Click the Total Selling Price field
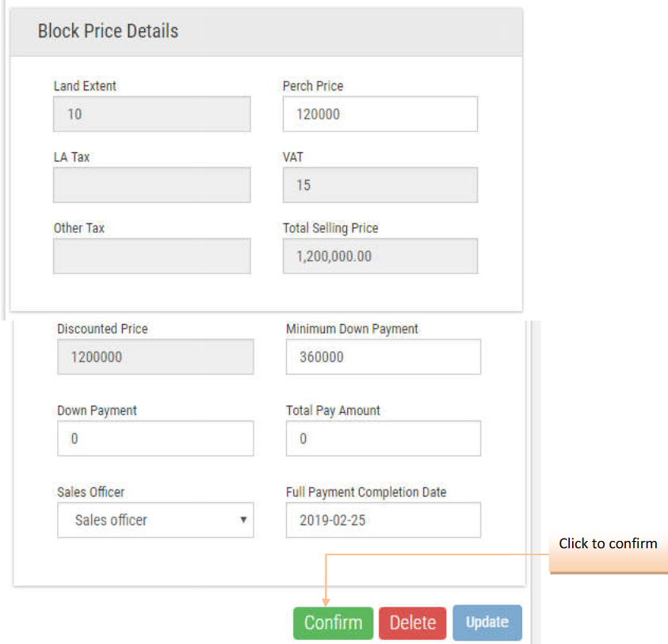 (380, 257)
